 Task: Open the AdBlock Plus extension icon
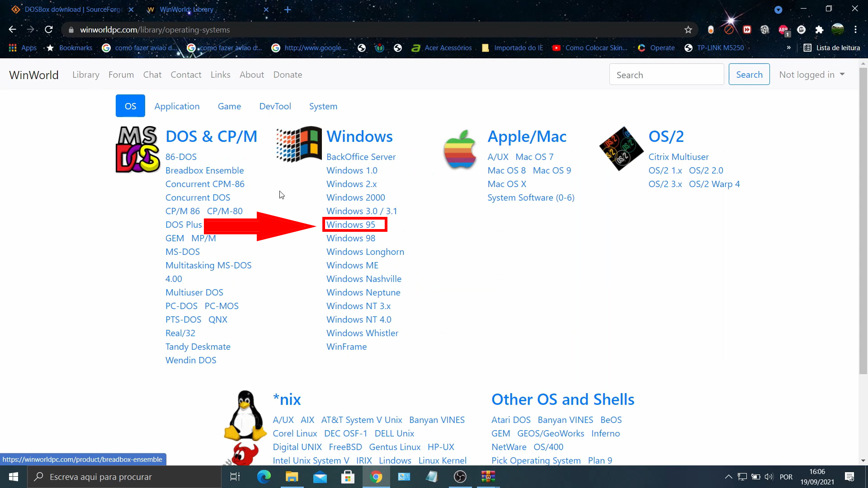783,30
